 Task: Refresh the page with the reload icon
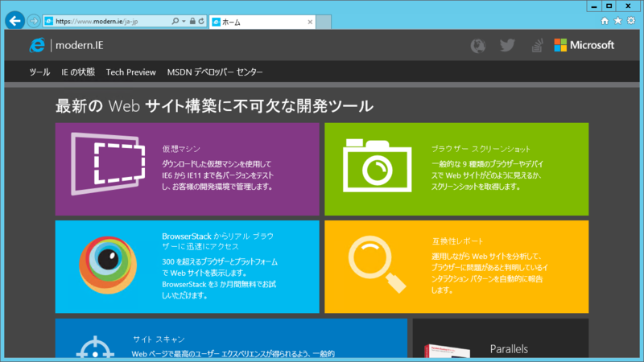pos(201,21)
